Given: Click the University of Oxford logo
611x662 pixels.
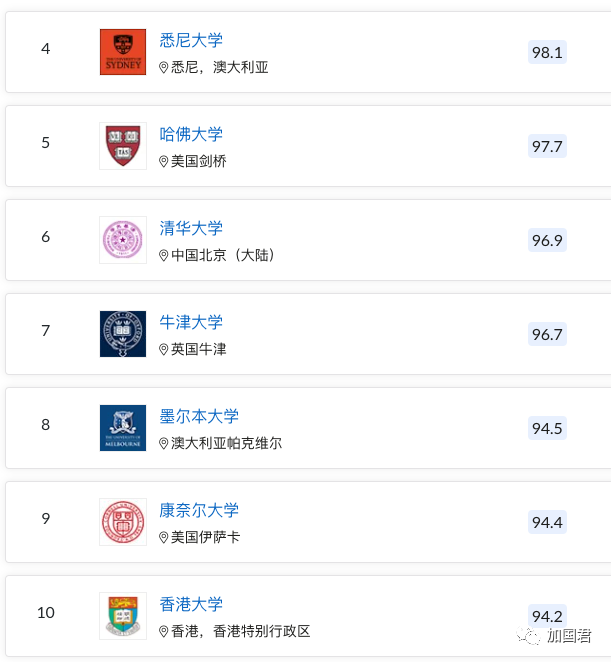Looking at the screenshot, I should [x=123, y=334].
